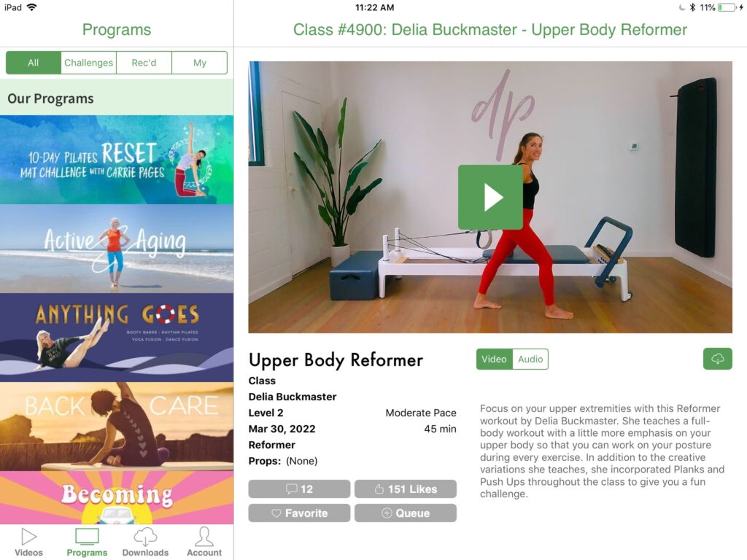747x560 pixels.
Task: Add class to favorites with heart button
Action: tap(299, 513)
